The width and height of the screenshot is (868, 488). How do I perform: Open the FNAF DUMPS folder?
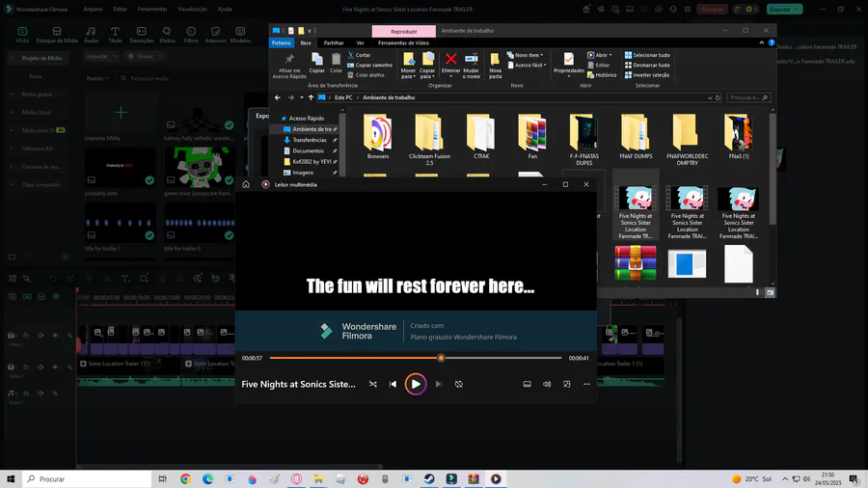[x=636, y=137]
